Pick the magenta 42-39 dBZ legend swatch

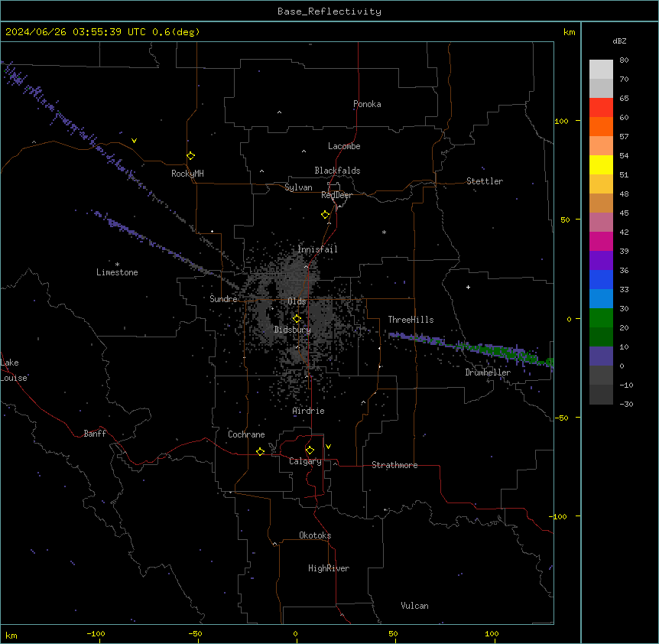601,241
